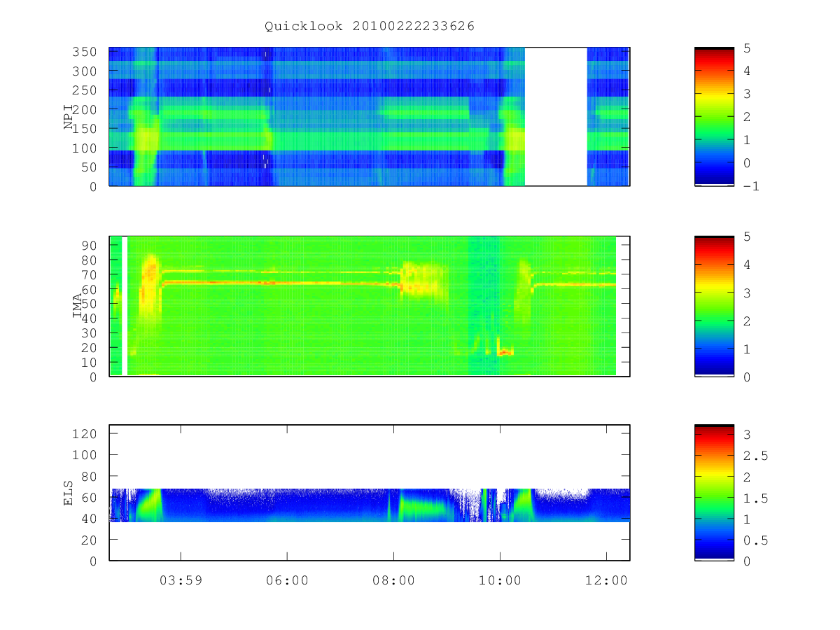Click the NPI color scale bar
Viewport: 840px width, 630px height.
point(714,117)
